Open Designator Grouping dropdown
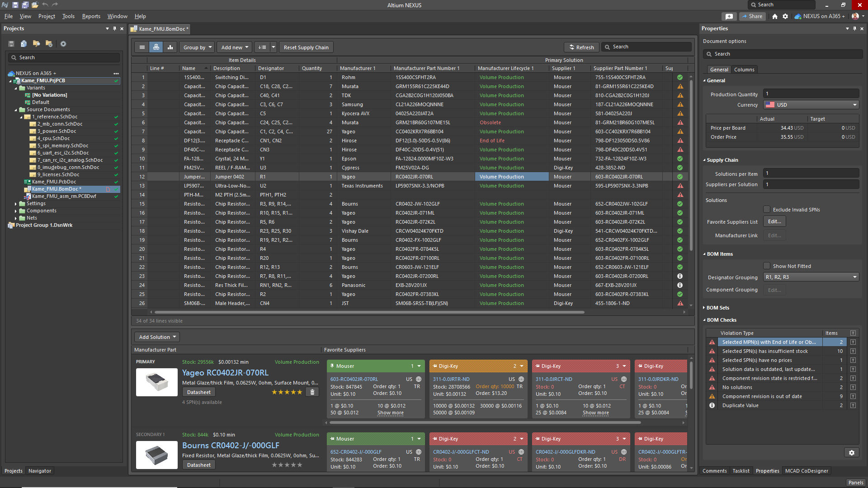Viewport: 868px width, 488px height. pos(811,277)
